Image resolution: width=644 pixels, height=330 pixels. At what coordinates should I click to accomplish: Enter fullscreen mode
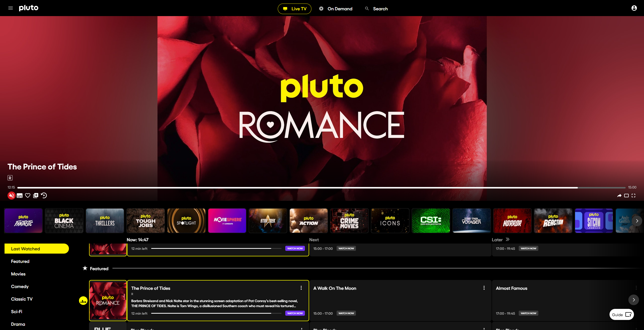point(633,196)
